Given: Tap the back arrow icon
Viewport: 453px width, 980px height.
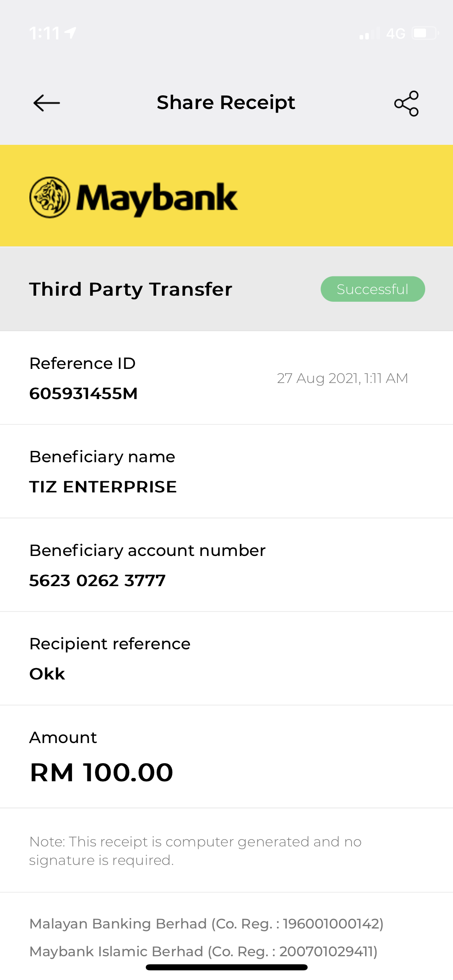Looking at the screenshot, I should 47,103.
